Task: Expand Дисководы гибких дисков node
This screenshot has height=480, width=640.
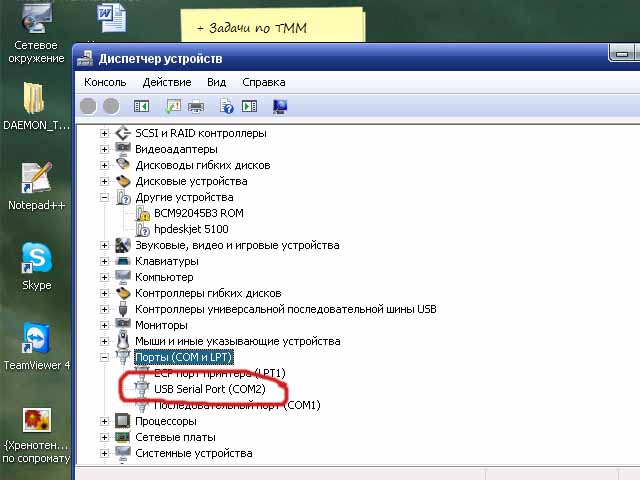Action: (104, 165)
